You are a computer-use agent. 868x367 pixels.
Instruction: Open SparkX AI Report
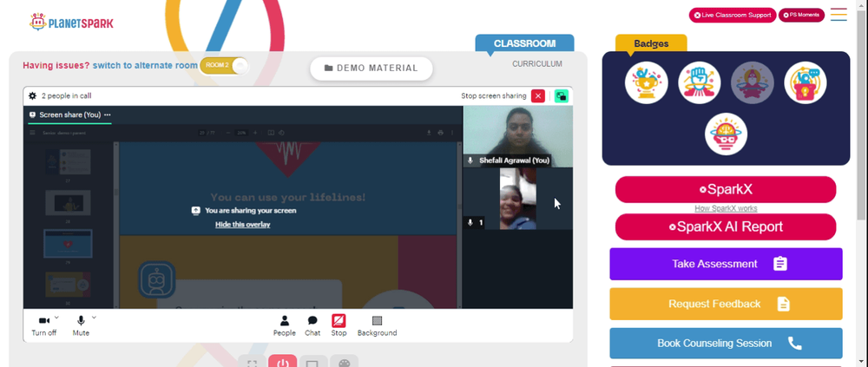tap(726, 227)
